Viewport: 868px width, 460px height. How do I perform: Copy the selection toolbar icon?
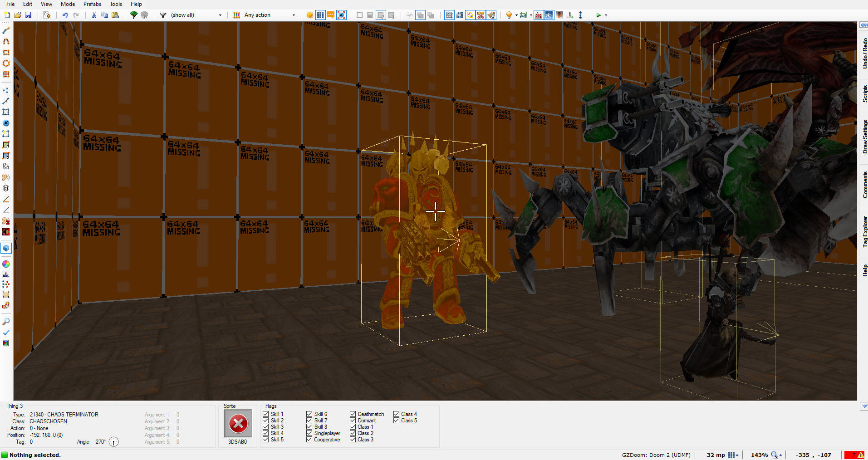pyautogui.click(x=104, y=15)
